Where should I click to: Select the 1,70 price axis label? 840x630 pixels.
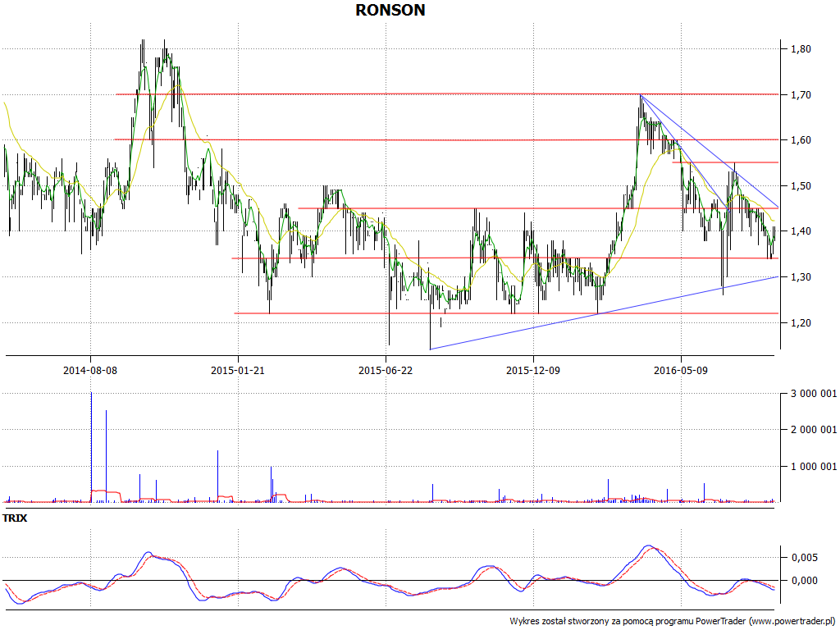pos(801,95)
